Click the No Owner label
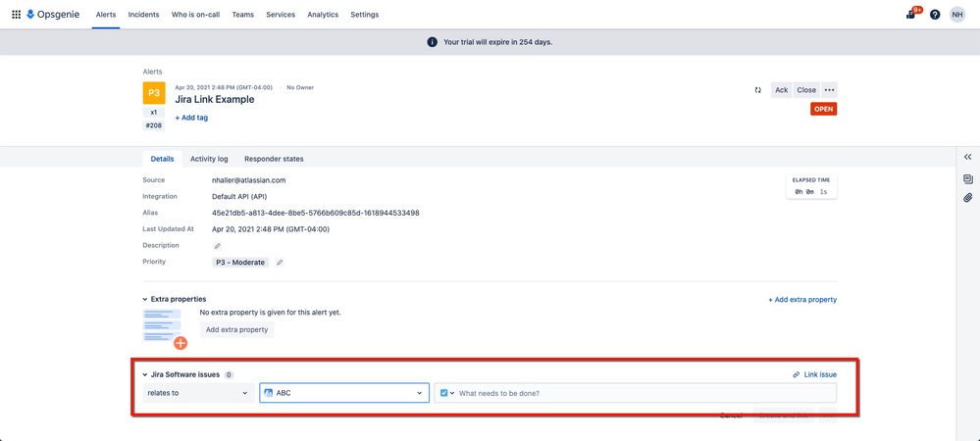 coord(300,87)
